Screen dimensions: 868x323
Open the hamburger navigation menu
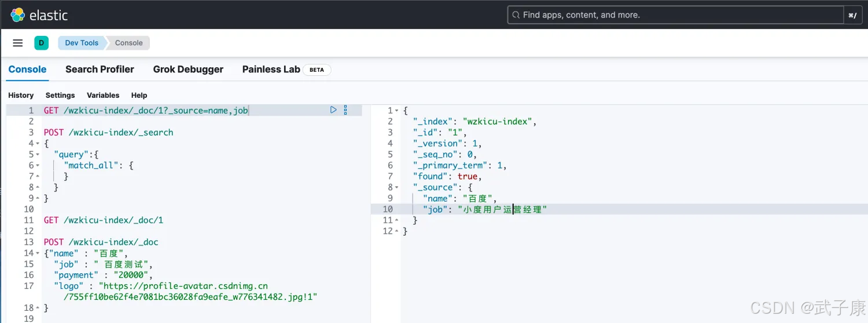[x=18, y=43]
